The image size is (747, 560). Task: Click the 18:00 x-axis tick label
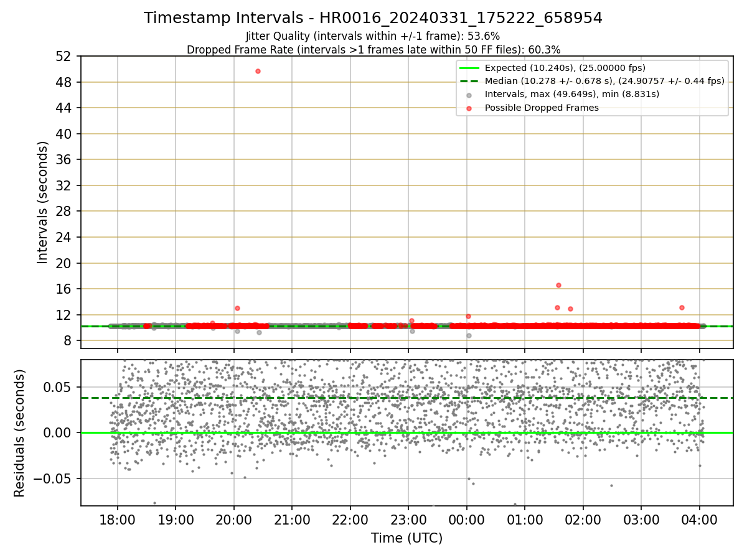point(117,519)
